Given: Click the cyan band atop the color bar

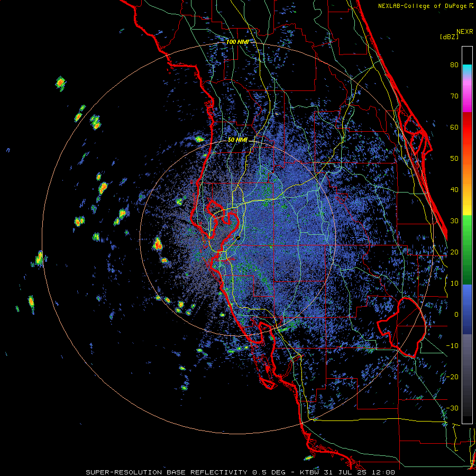Looking at the screenshot, I should point(467,70).
